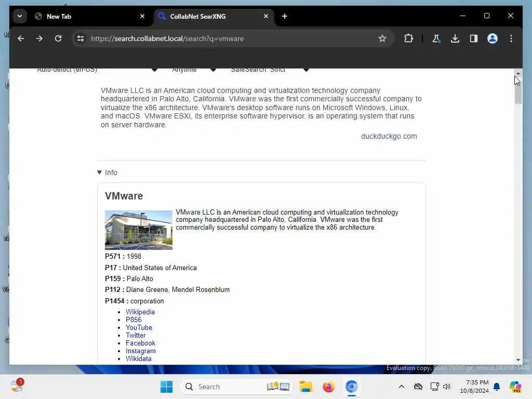The image size is (532, 399).
Task: Toggle the browser side panel
Action: (474, 38)
